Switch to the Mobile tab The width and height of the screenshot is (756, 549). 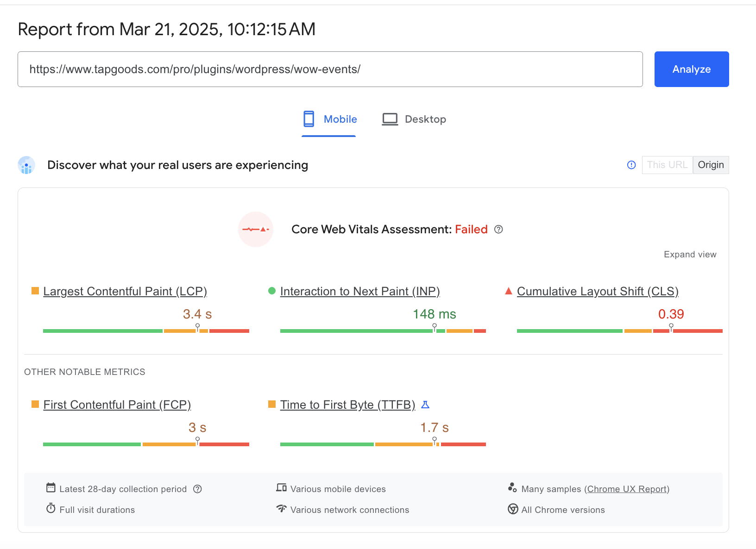[330, 119]
